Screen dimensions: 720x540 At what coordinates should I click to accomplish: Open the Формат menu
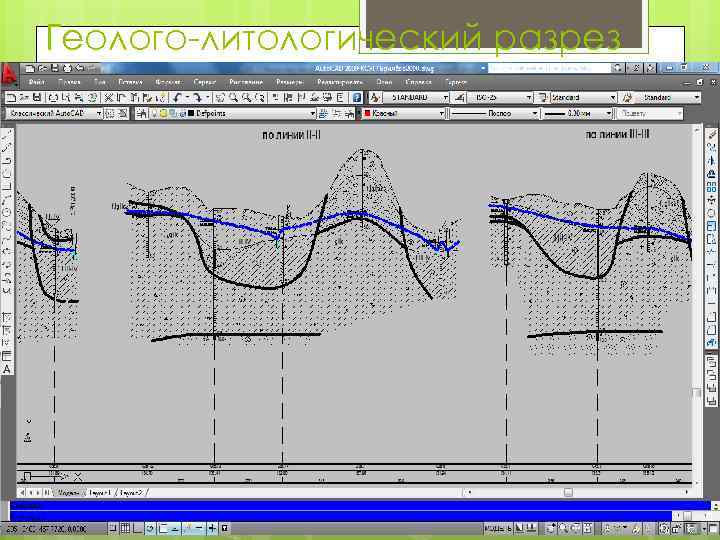(169, 82)
